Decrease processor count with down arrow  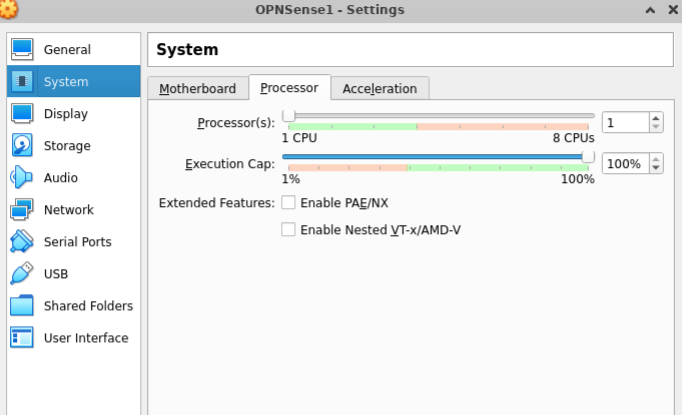pos(656,127)
